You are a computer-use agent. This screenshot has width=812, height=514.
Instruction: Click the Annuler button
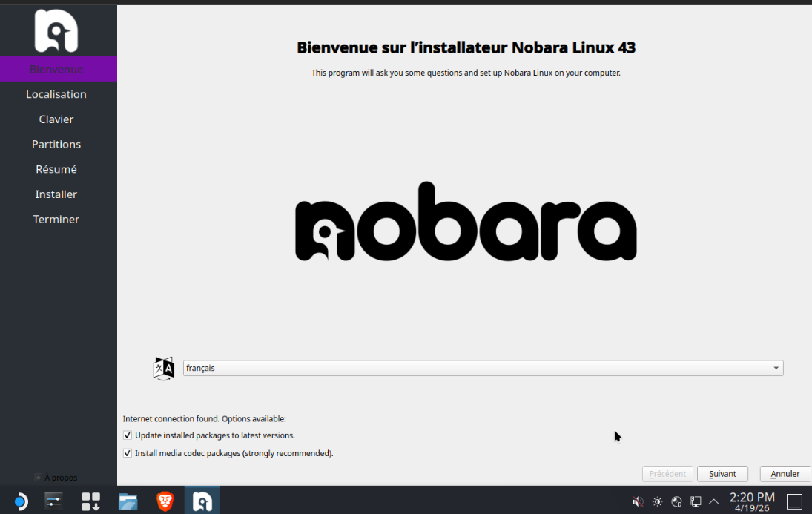click(x=785, y=474)
